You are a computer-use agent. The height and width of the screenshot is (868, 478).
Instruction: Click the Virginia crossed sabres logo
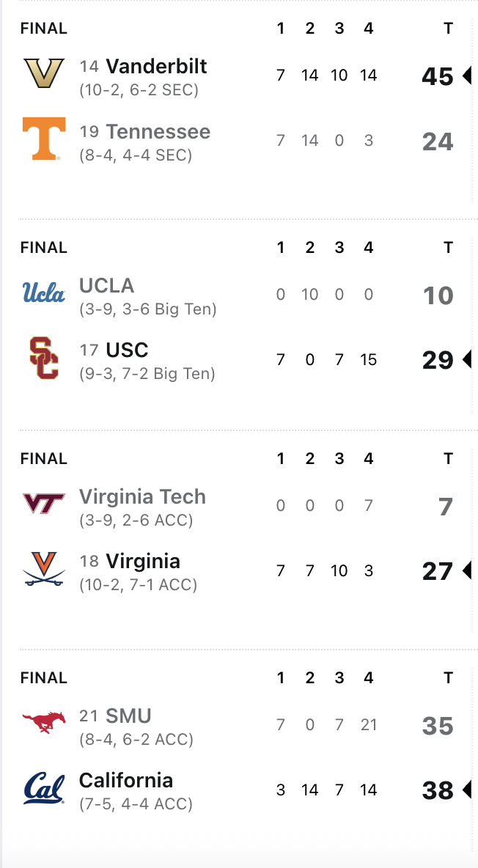pyautogui.click(x=44, y=569)
